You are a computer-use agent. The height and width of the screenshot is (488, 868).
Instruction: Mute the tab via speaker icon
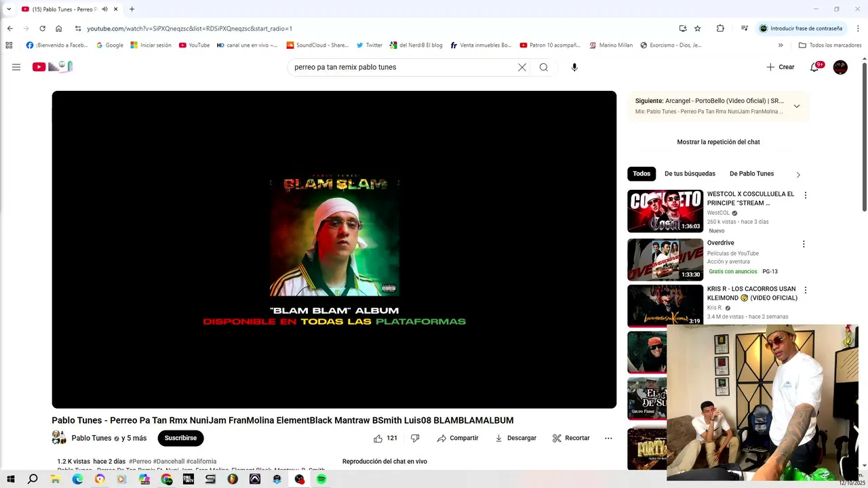tap(104, 9)
